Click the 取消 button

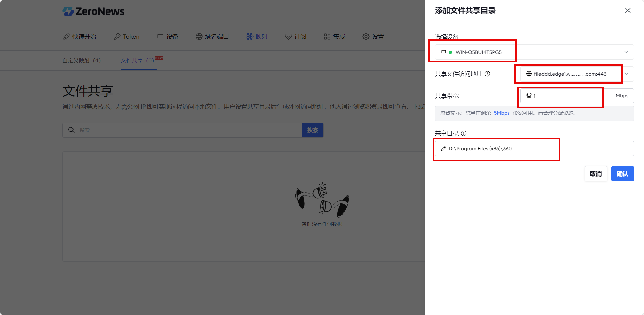click(596, 174)
